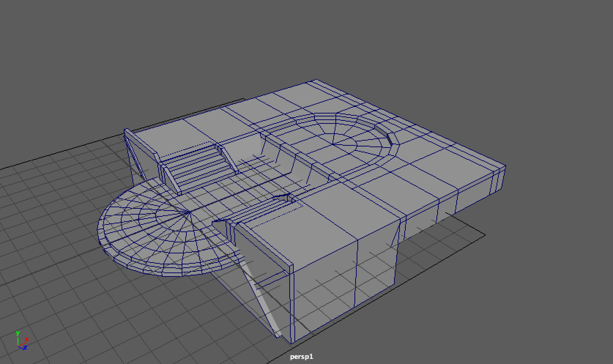
Task: Click the XYZ axis orientation gizmo
Action: (x=22, y=341)
